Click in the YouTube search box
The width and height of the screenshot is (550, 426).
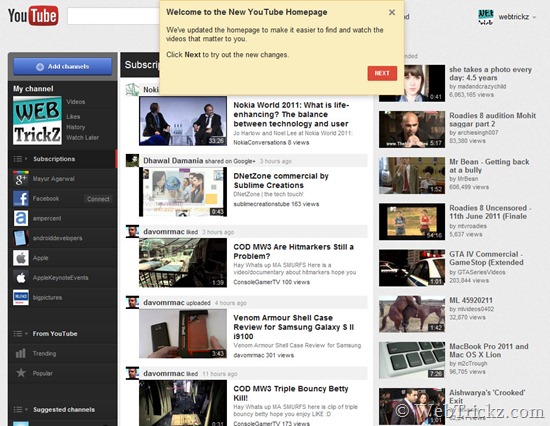coord(113,16)
